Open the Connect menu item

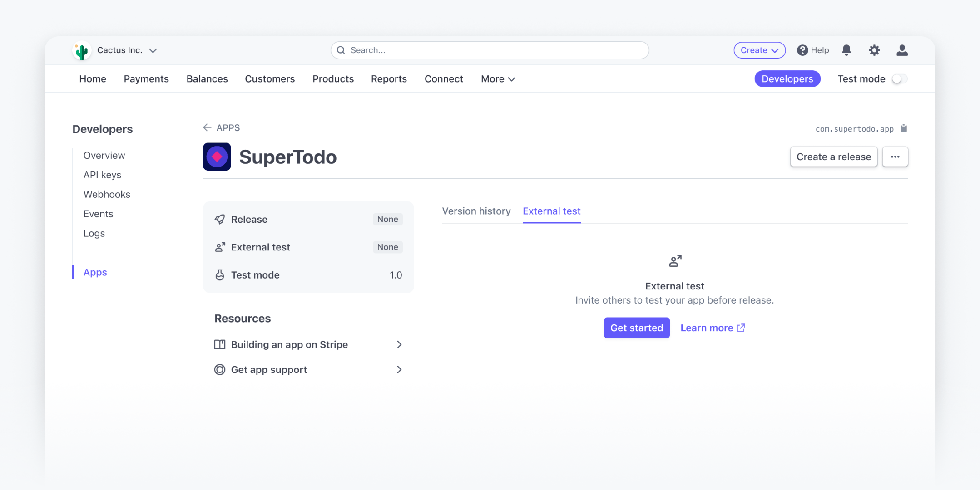click(x=444, y=79)
